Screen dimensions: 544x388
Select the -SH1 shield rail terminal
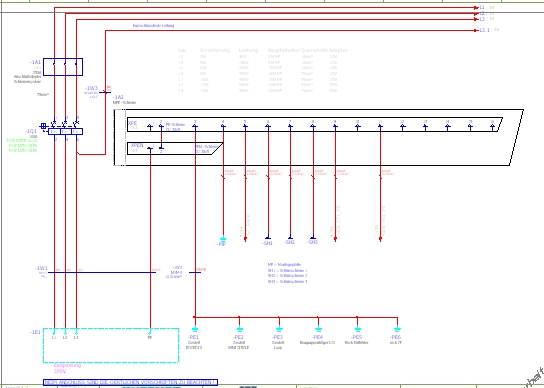pos(268,238)
